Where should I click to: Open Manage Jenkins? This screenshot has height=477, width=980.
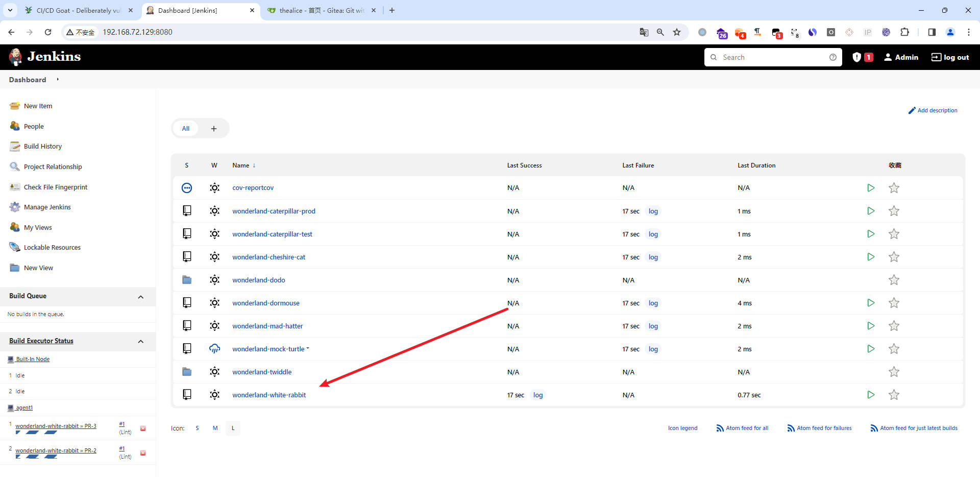[47, 207]
